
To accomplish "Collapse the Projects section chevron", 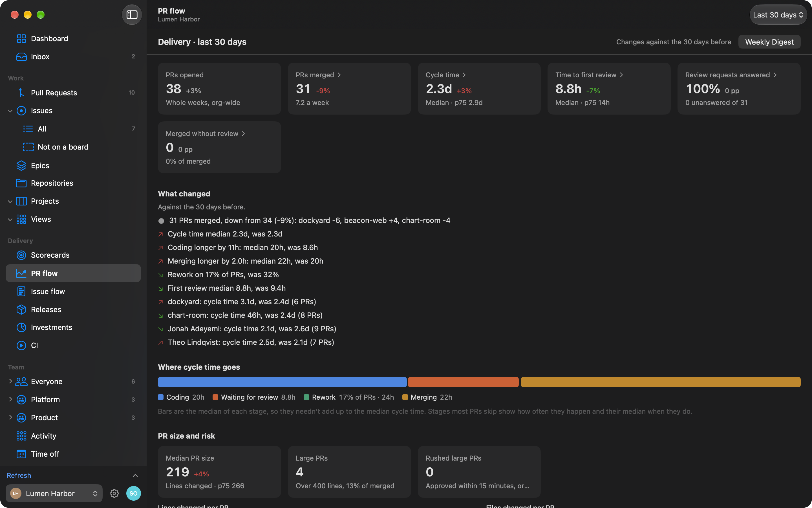I will pos(10,201).
